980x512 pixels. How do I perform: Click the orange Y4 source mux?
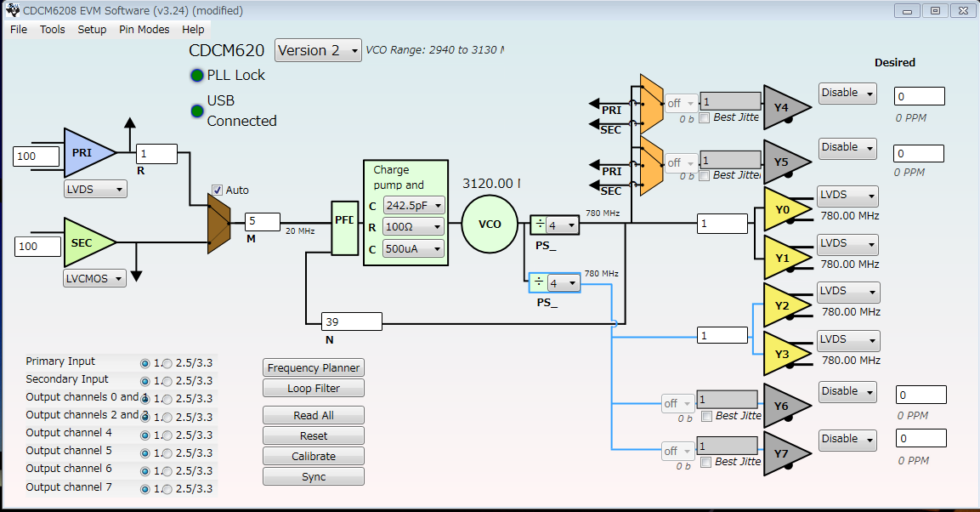tap(651, 104)
